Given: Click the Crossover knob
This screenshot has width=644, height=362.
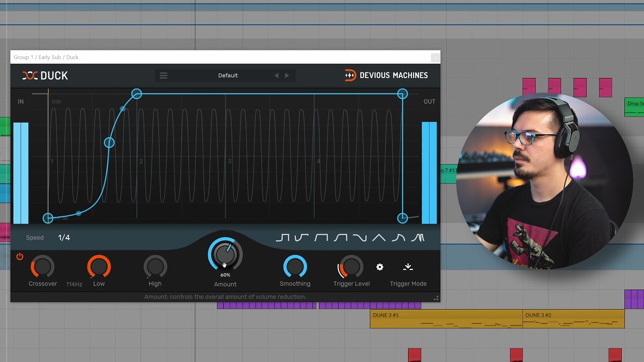Looking at the screenshot, I should point(42,266).
